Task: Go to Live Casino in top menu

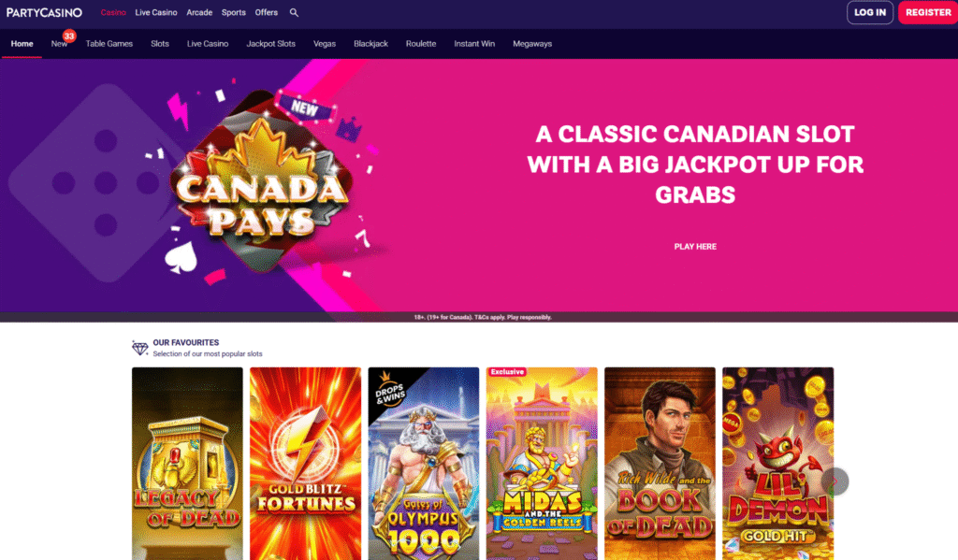Action: coord(156,12)
